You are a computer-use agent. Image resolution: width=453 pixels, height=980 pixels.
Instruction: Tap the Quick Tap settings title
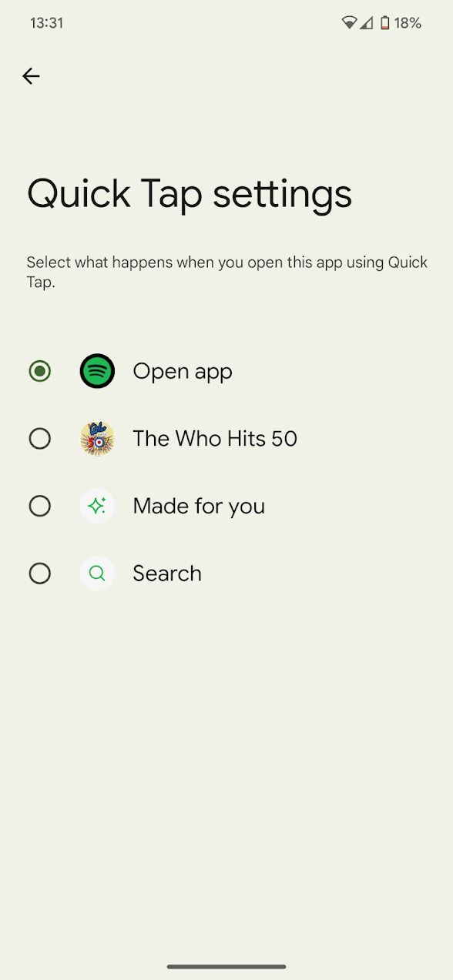click(x=190, y=194)
